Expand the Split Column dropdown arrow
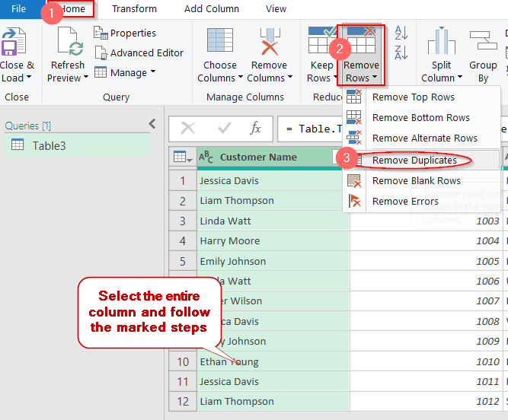Image resolution: width=508 pixels, height=420 pixels. point(460,77)
